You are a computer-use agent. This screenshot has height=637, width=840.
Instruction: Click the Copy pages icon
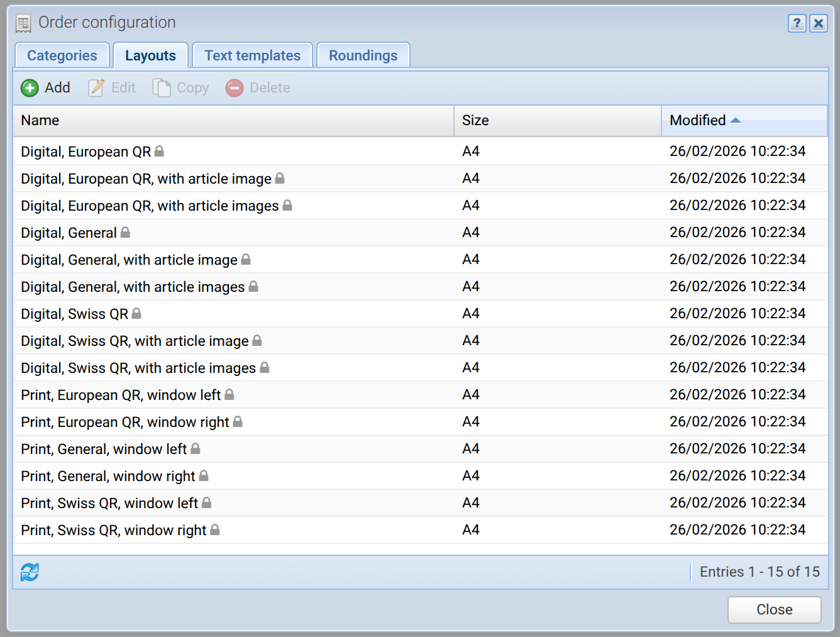pos(162,88)
